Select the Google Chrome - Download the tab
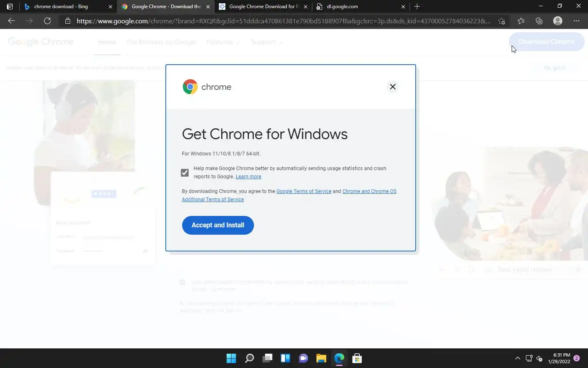Image resolution: width=588 pixels, height=368 pixels. point(166,7)
